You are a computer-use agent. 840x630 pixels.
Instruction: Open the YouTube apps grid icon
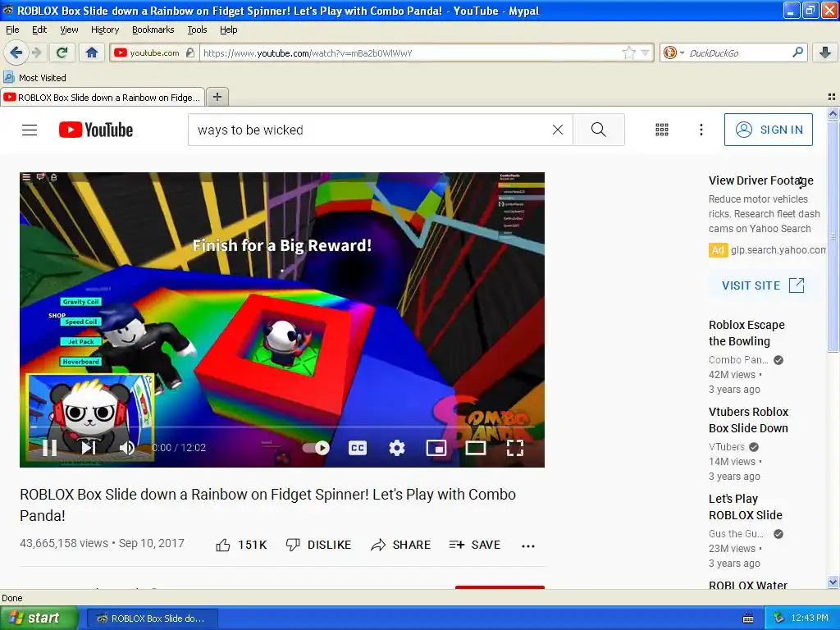point(662,130)
